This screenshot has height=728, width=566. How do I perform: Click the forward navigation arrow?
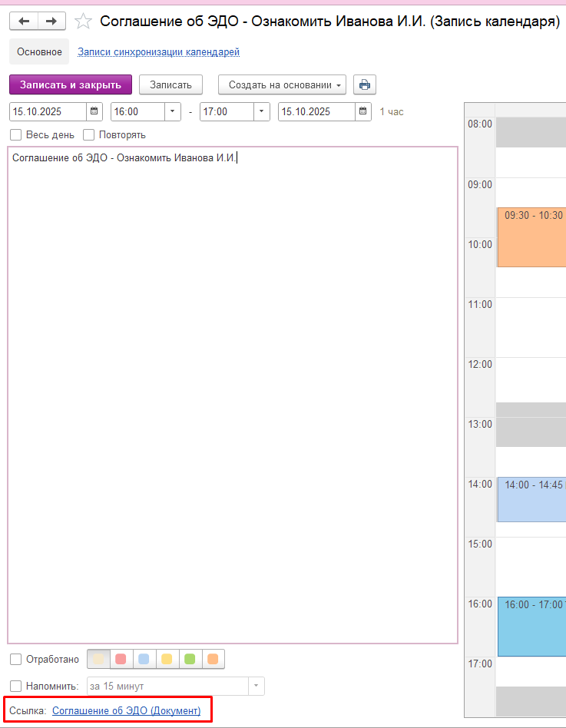coord(51,22)
